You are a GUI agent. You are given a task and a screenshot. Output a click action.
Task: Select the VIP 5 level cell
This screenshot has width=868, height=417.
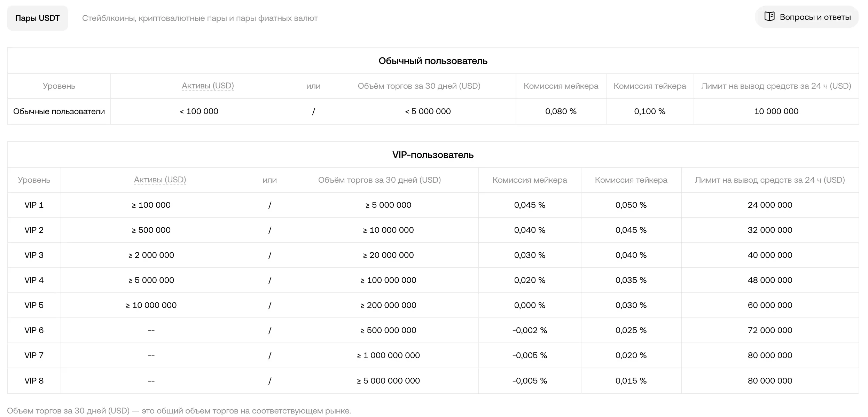point(34,305)
